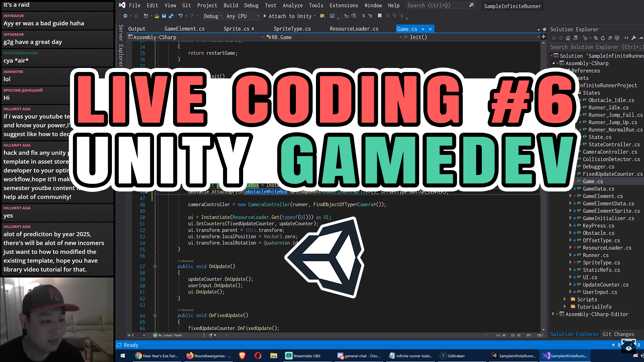Image resolution: width=644 pixels, height=362 pixels.
Task: Open the Debug configuration dropdown
Action: 213,16
